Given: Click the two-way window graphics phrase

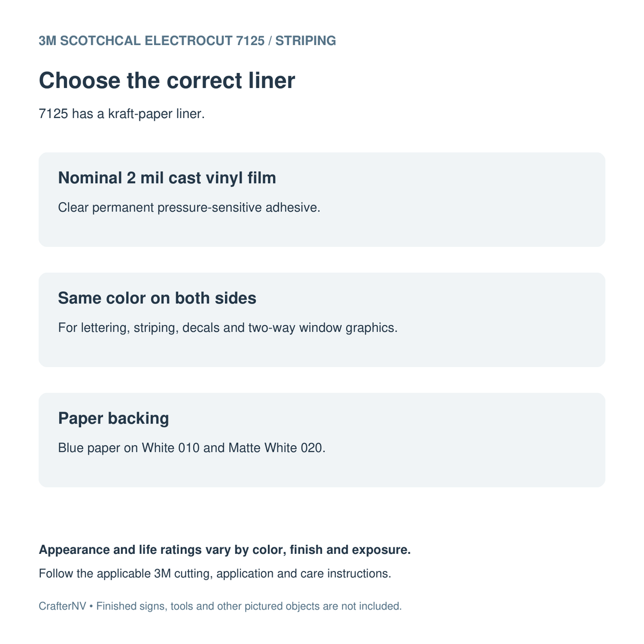Looking at the screenshot, I should point(321,328).
